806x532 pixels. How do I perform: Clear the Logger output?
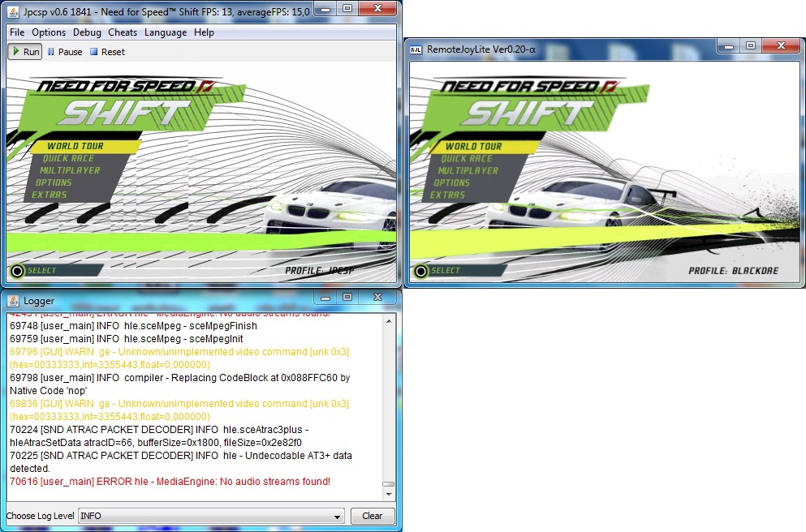(372, 516)
